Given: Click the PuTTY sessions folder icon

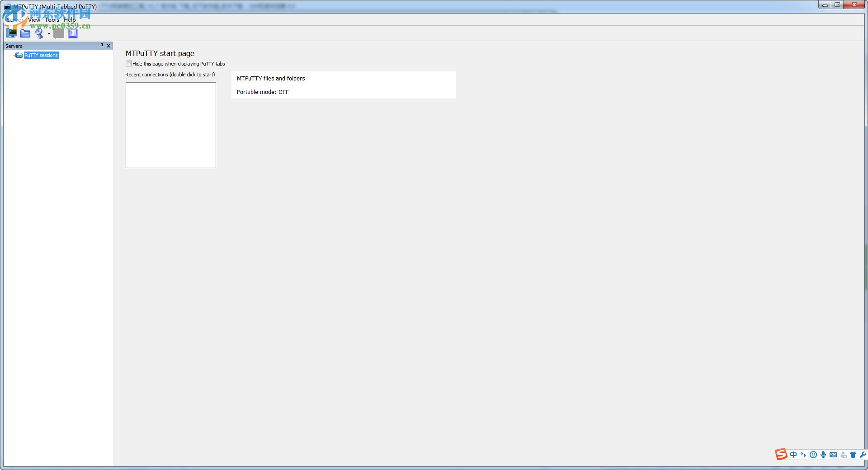Looking at the screenshot, I should click(x=19, y=55).
